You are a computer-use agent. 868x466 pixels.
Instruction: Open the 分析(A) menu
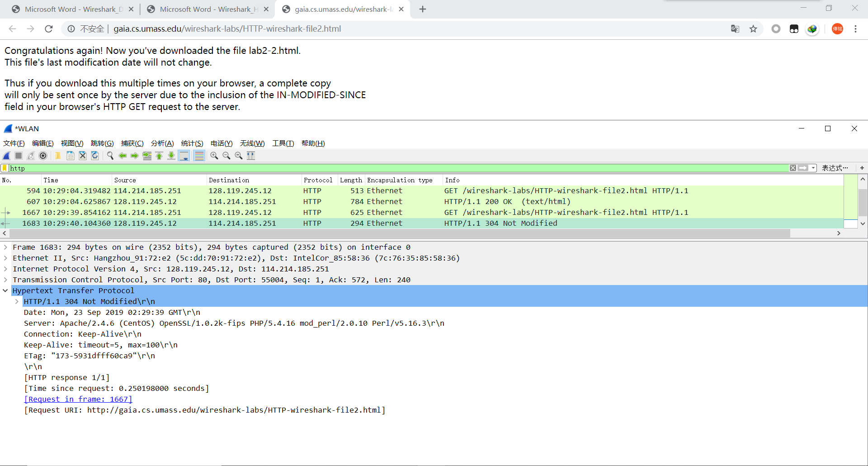pos(162,143)
